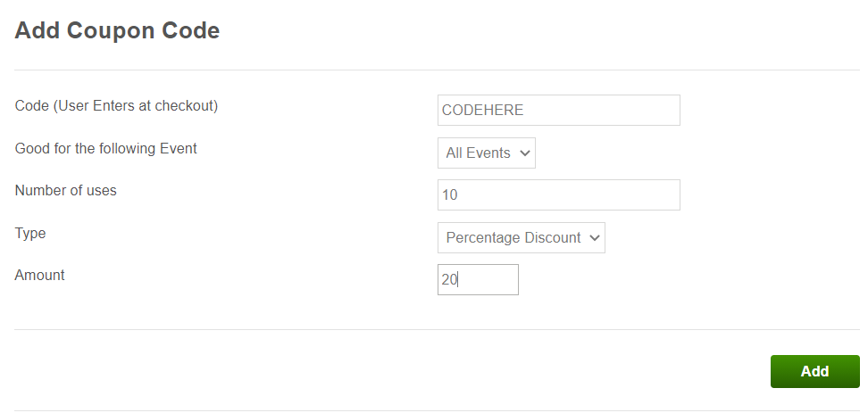
Task: Click the divider line above the Add button
Action: (x=437, y=329)
